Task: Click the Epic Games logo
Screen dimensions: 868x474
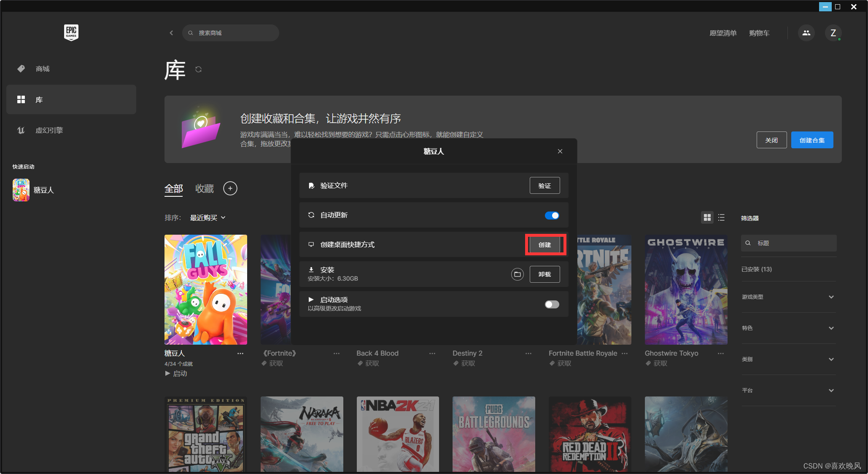Action: 71,32
